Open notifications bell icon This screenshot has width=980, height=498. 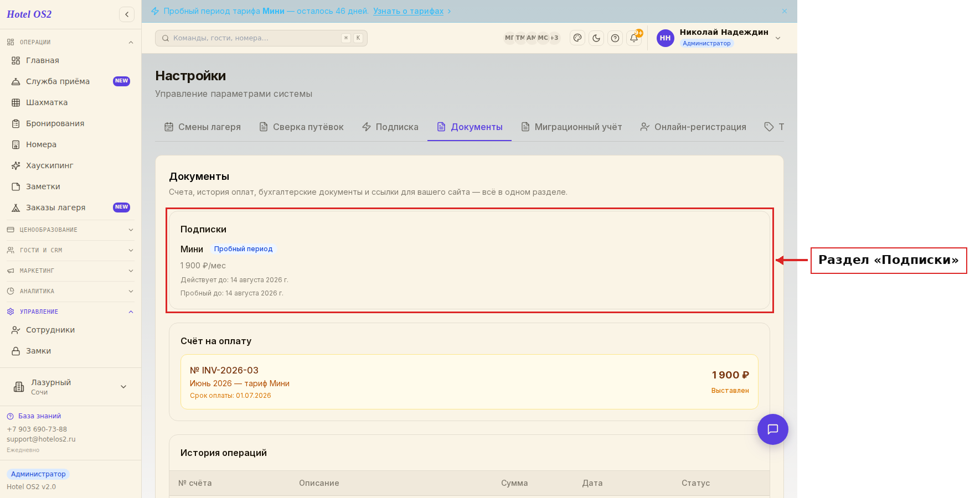point(634,38)
